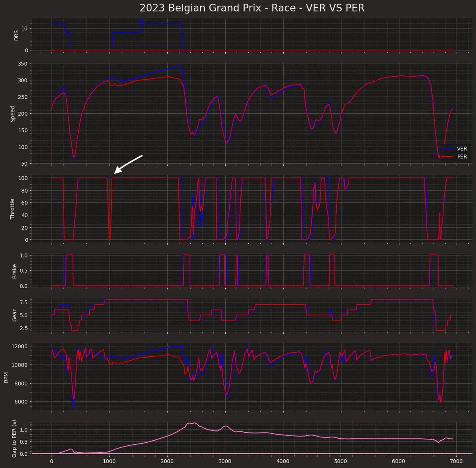Select the PER label in the legend

coord(462,157)
